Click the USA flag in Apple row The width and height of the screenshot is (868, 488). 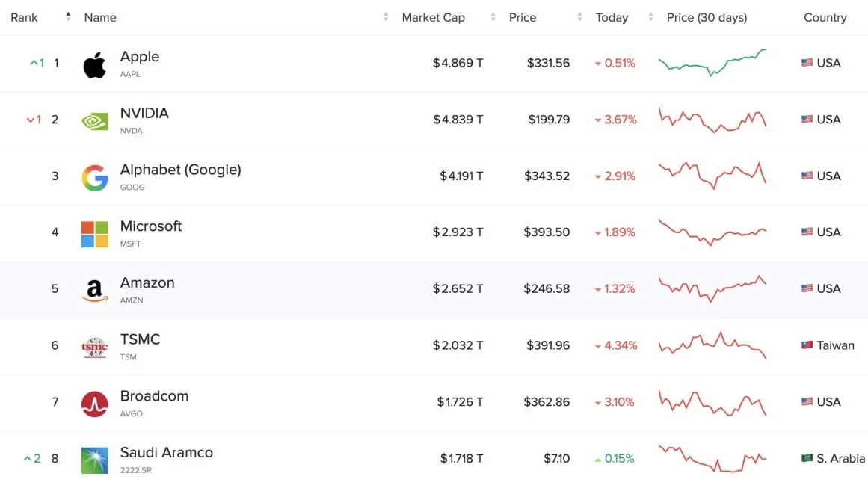tap(807, 63)
